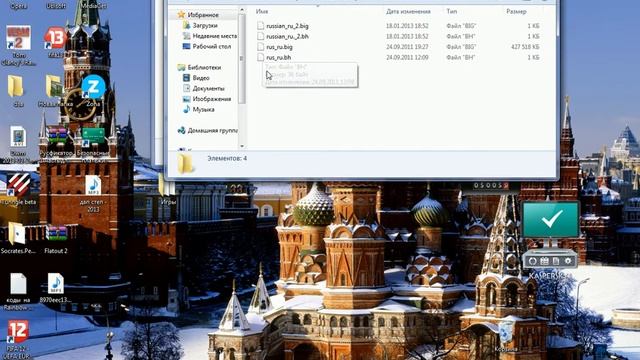Sort files by the Размер column
Screen dimensions: 640x360
point(516,11)
